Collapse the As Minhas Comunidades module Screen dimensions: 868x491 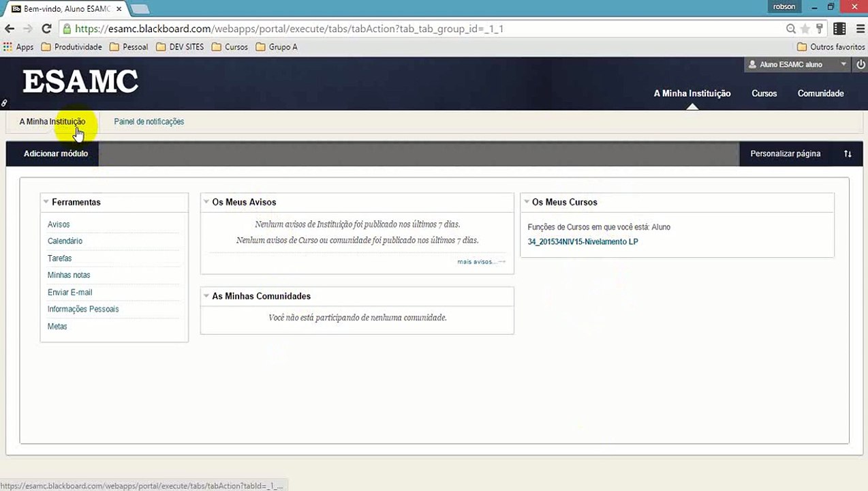click(206, 296)
